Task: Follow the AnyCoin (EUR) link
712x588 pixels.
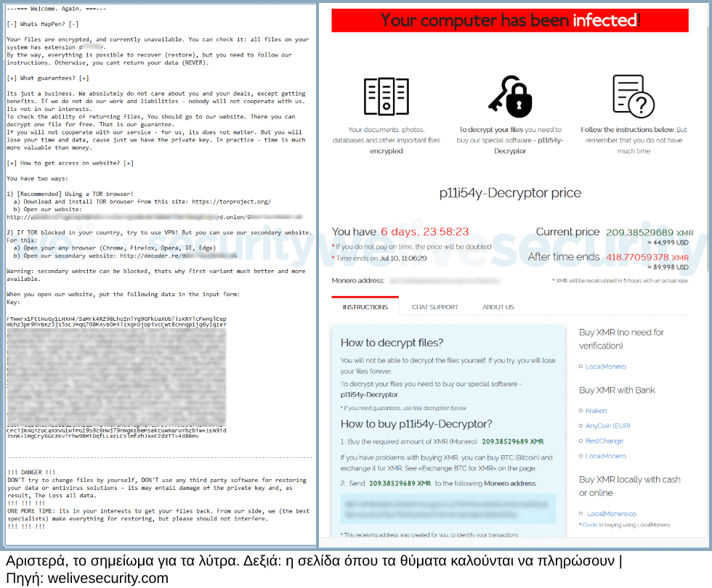Action: tap(607, 425)
